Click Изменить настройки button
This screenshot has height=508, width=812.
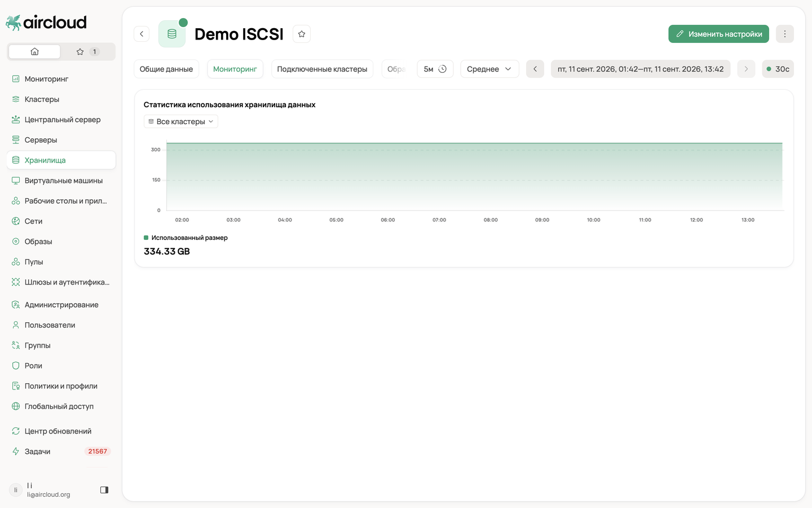coord(719,34)
